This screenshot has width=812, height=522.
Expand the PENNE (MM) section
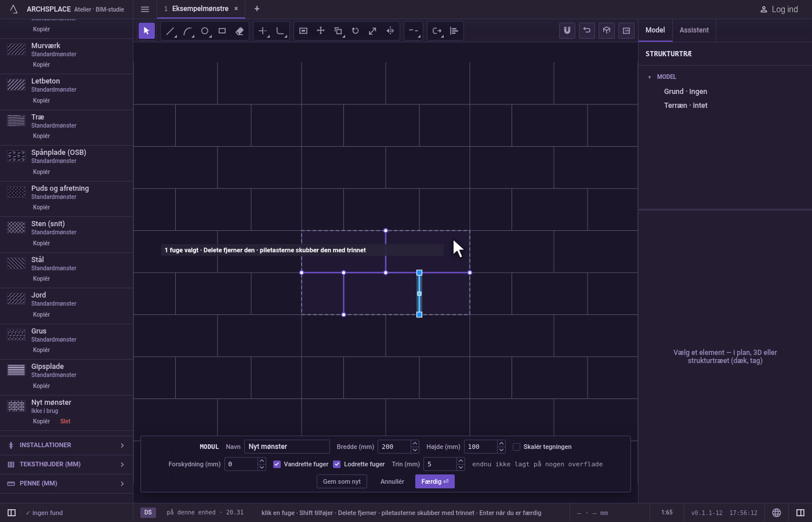[66, 484]
